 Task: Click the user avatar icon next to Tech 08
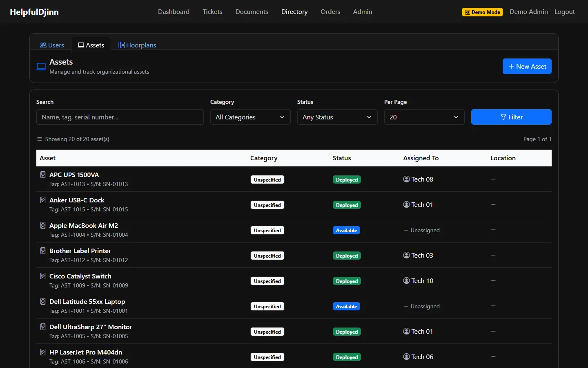[406, 179]
